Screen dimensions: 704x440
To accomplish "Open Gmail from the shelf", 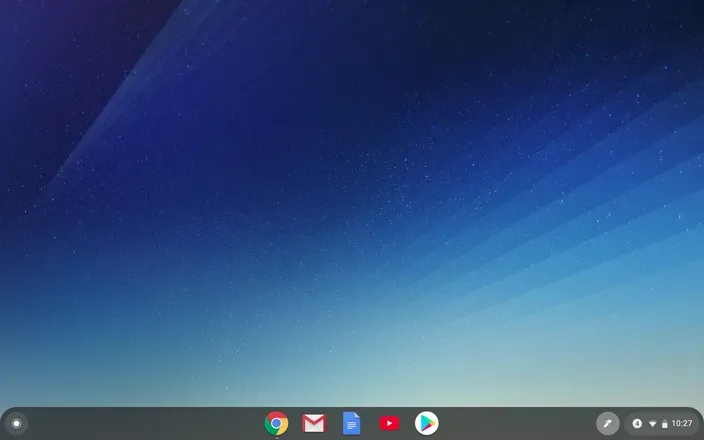I will [314, 423].
